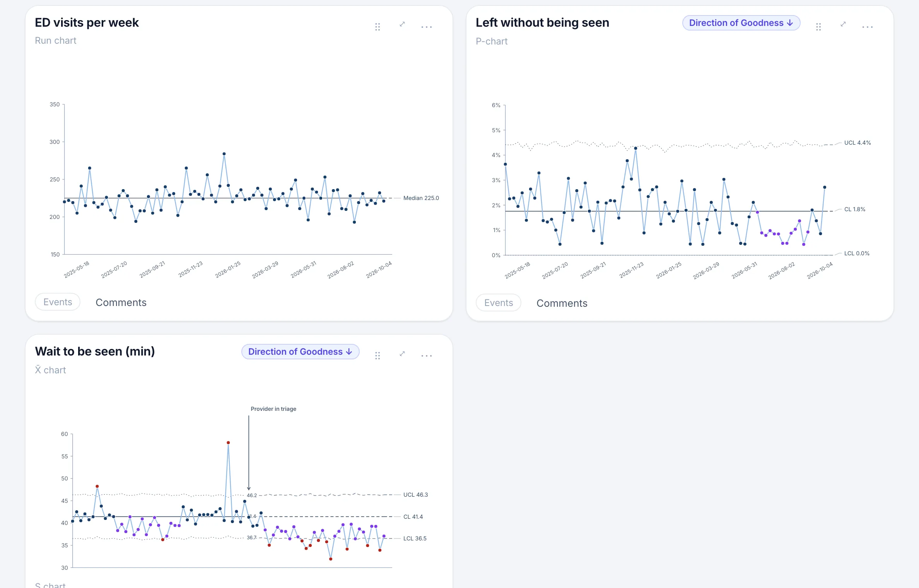Toggle Events under Left without being seen
919x588 pixels.
coord(499,303)
